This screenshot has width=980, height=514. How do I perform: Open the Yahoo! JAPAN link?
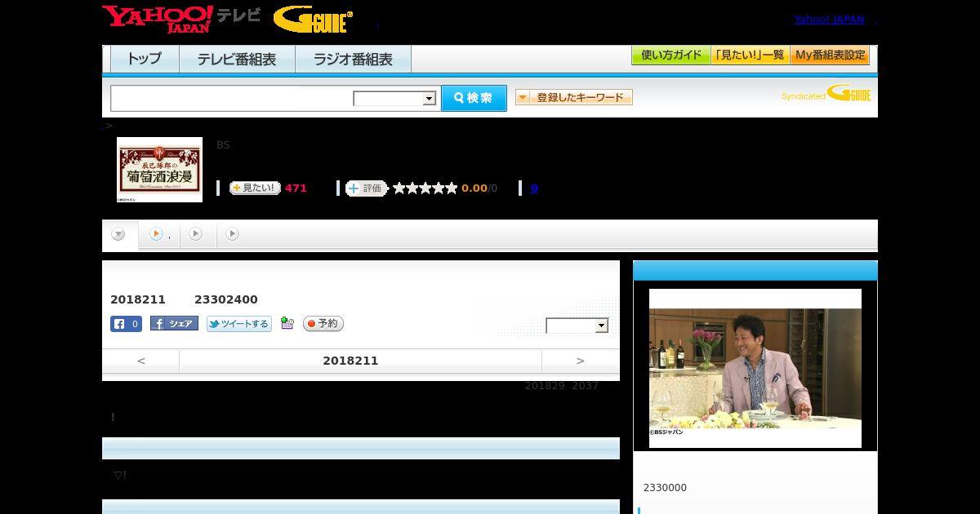829,19
